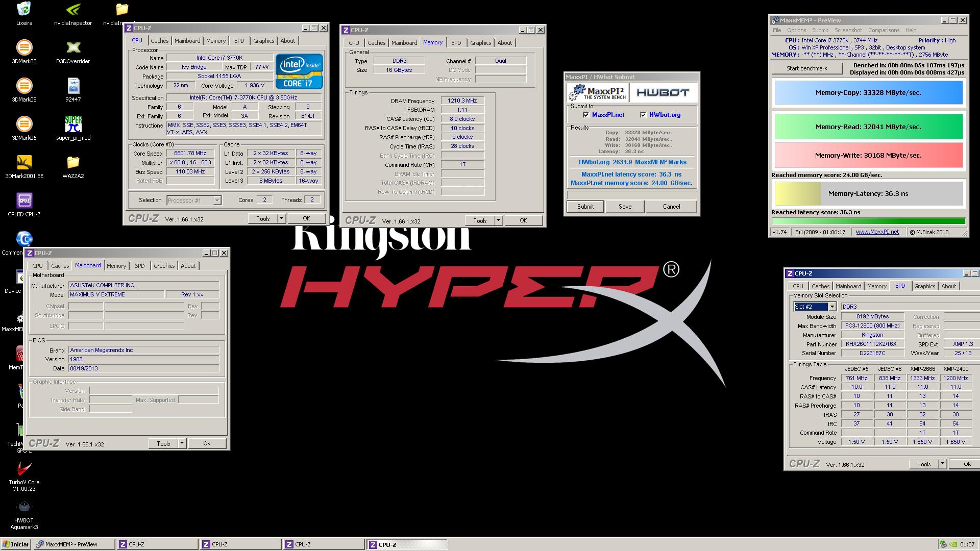Open the About tab in CPU-Z SPD window
980x551 pixels.
(948, 286)
